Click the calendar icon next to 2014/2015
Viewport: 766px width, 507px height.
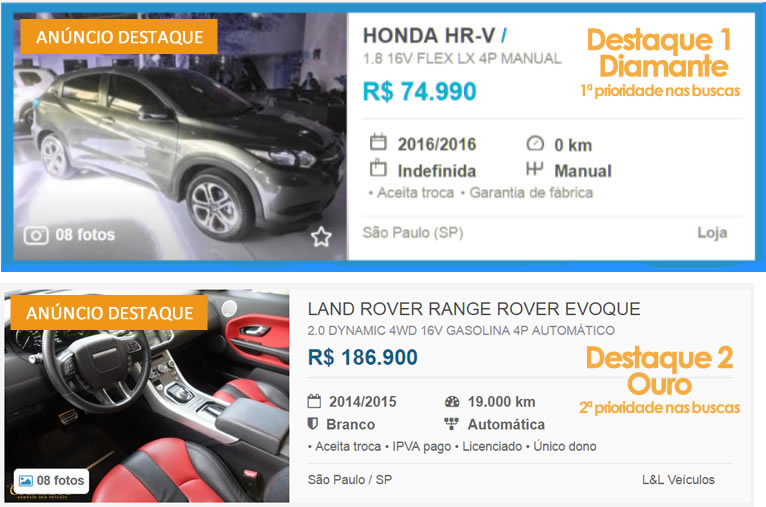coord(314,401)
